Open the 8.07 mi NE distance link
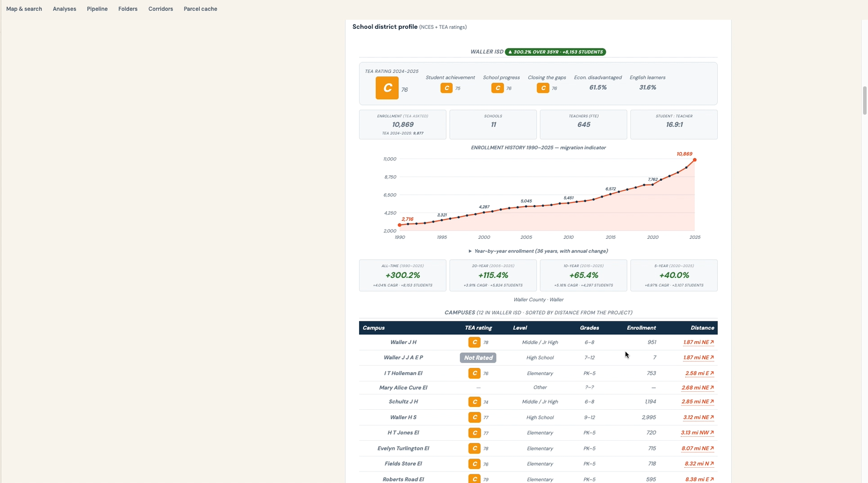The height and width of the screenshot is (483, 868). (698, 448)
